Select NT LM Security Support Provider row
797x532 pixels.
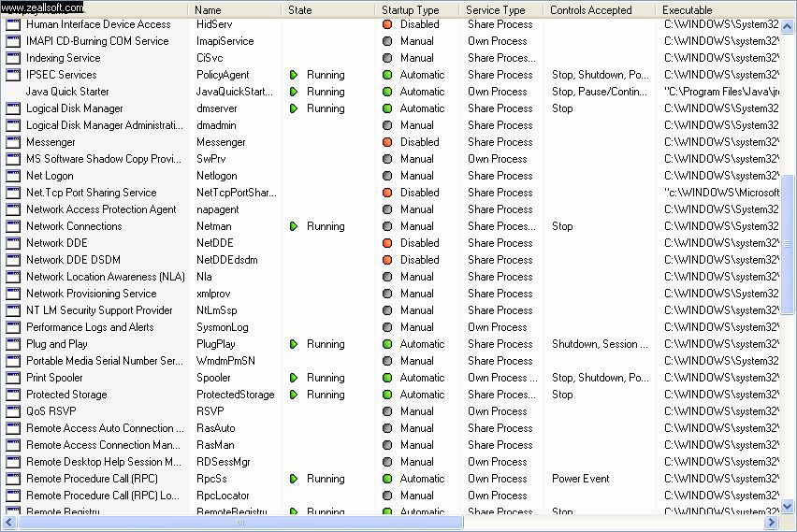(x=390, y=310)
